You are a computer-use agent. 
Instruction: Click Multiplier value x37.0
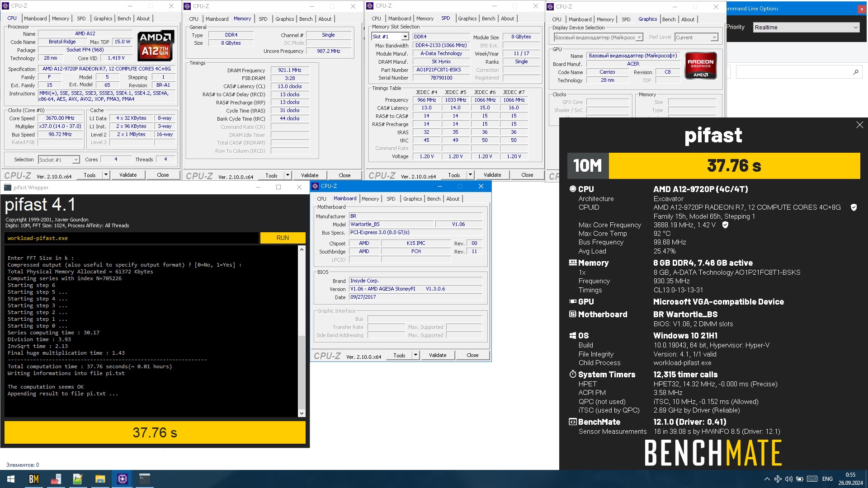tap(60, 127)
